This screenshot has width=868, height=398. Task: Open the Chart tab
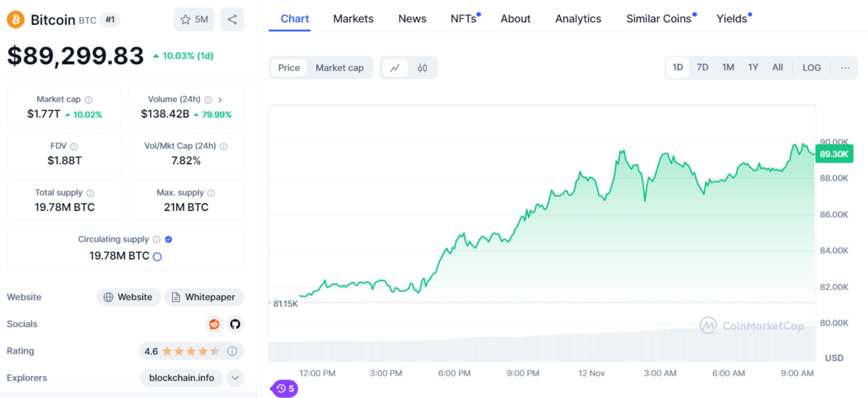[x=295, y=19]
